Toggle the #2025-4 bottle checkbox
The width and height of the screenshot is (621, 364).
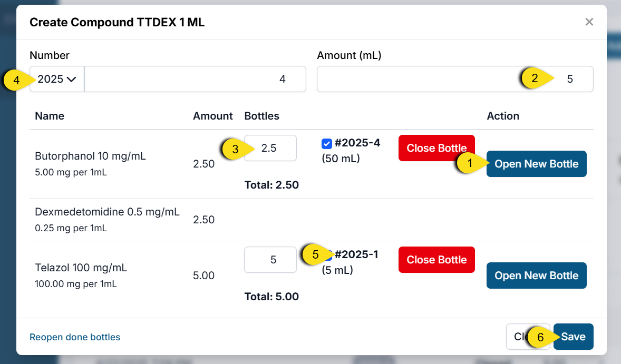326,143
